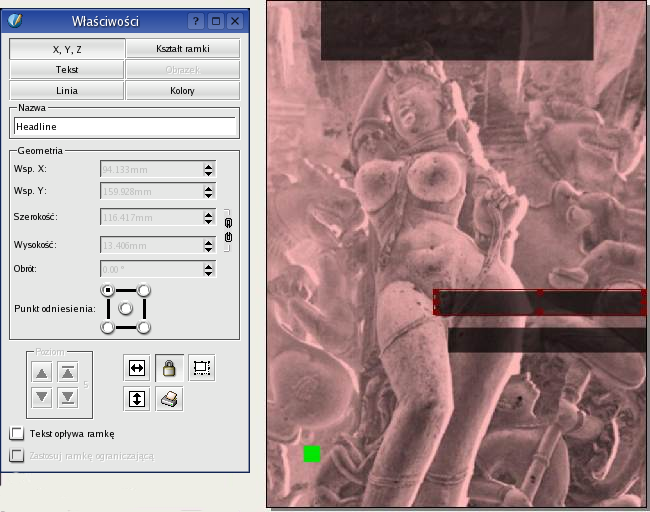Select center reference point
Viewport: 650px width, 512px height.
click(x=126, y=308)
